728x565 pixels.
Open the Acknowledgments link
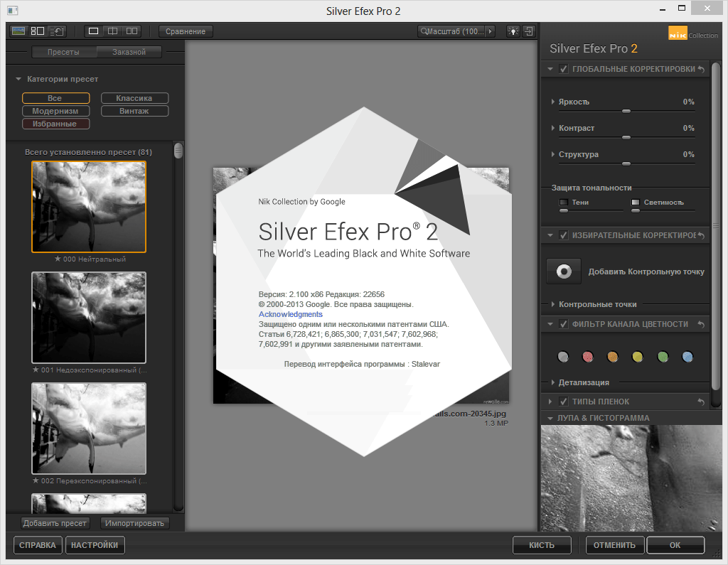click(290, 314)
